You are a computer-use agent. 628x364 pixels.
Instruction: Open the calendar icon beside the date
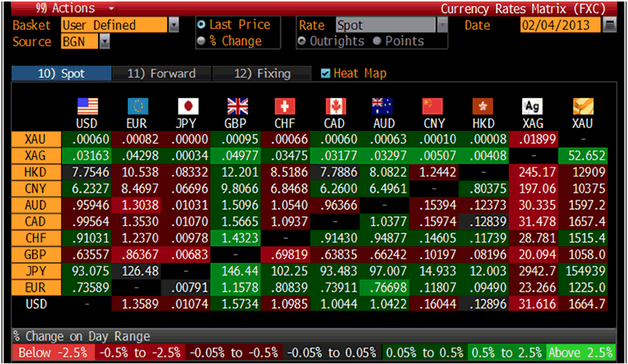(610, 25)
